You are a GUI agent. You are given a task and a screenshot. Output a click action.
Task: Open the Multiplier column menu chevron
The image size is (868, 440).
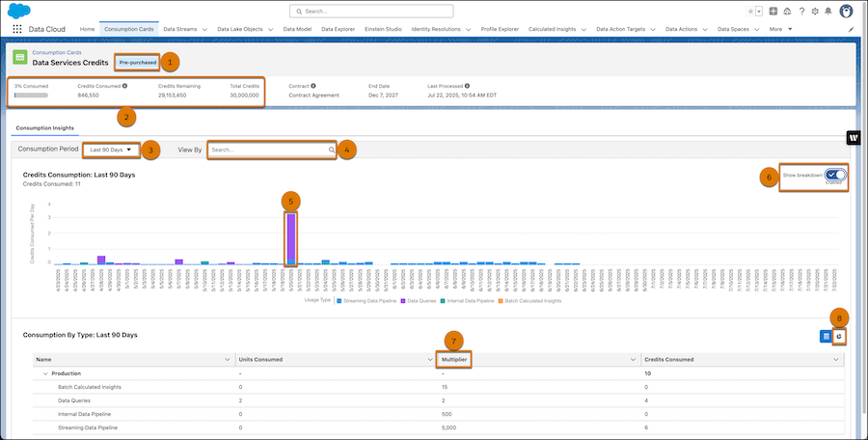pos(634,360)
